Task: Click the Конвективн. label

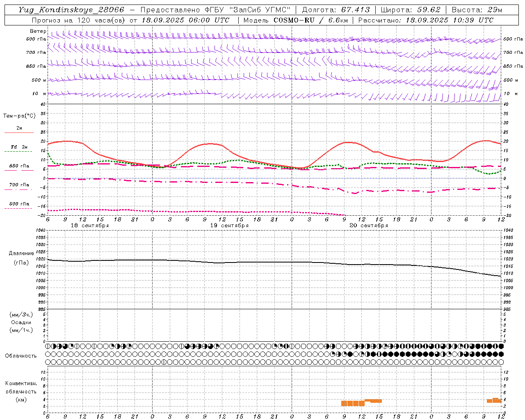Action: [x=21, y=383]
